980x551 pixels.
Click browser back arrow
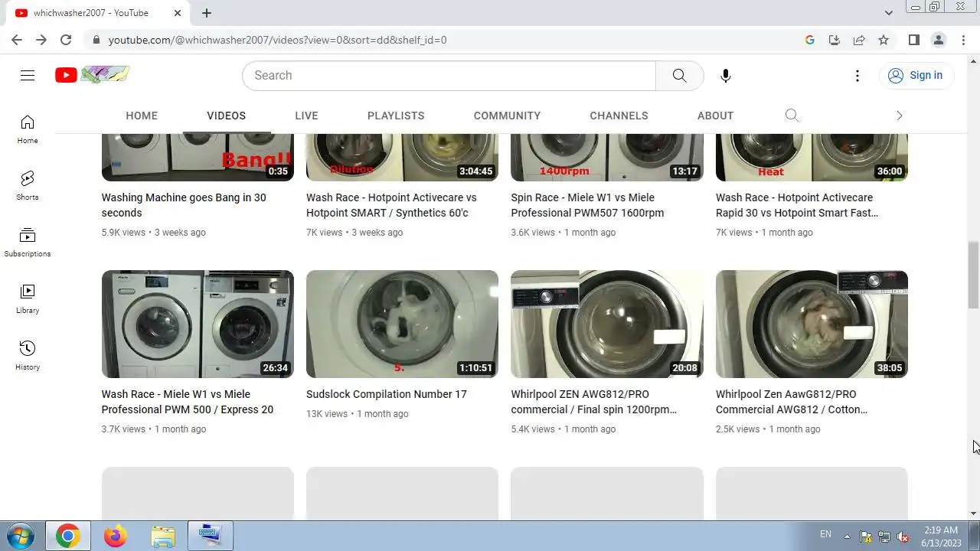click(x=17, y=40)
